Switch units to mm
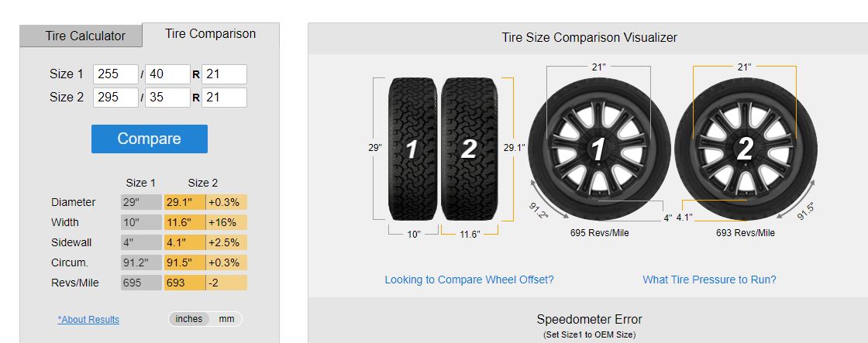 point(226,319)
